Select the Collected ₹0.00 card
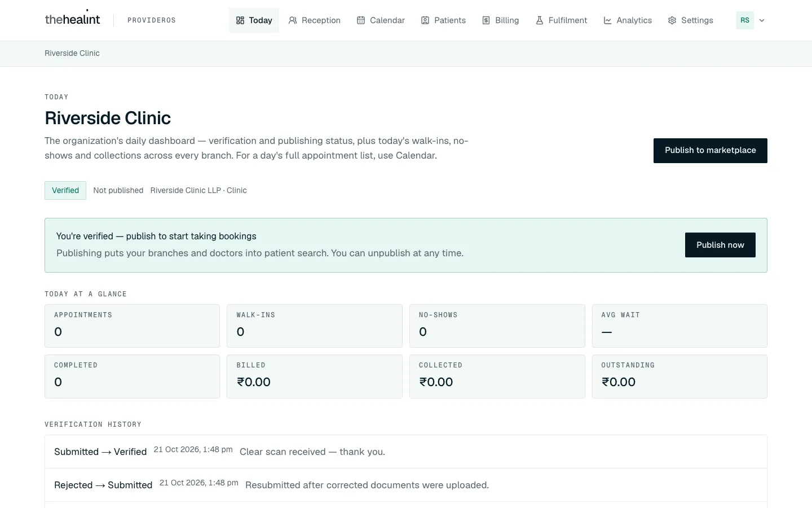This screenshot has height=508, width=812. pos(497,376)
